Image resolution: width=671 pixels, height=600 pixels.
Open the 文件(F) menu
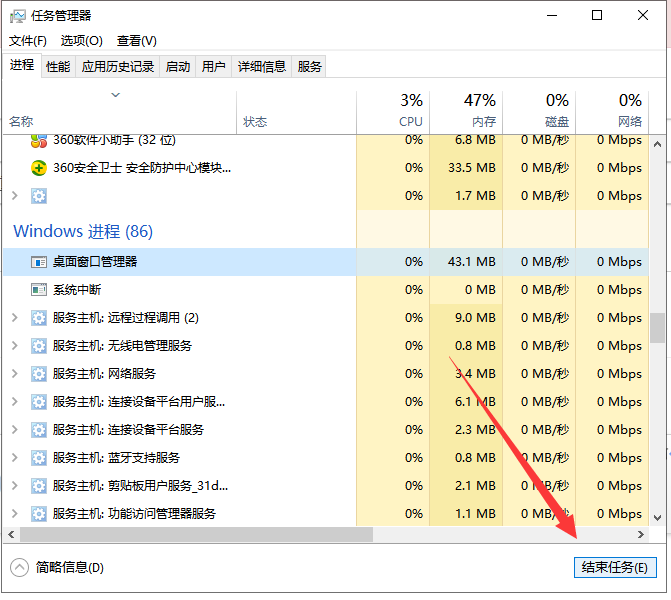pos(28,41)
